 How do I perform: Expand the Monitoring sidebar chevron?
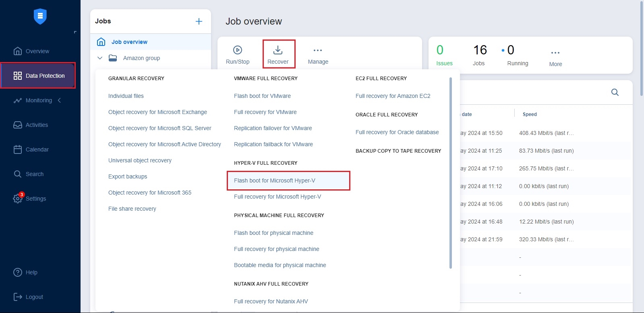coord(60,100)
